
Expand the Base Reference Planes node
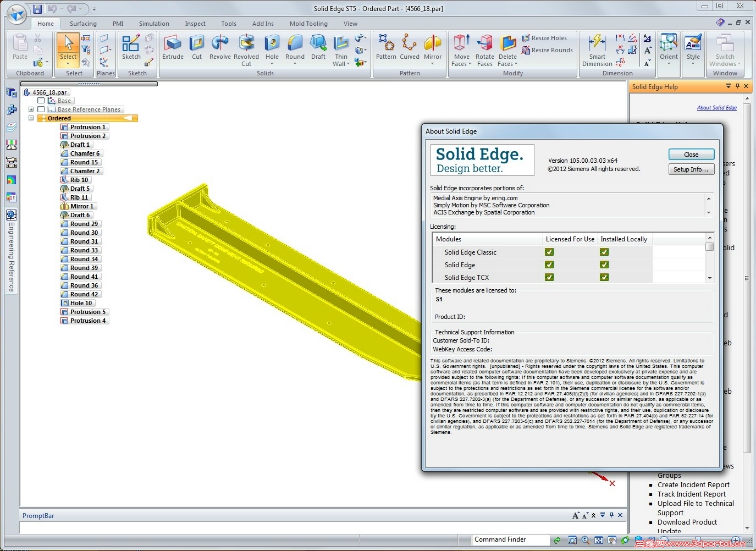point(31,109)
